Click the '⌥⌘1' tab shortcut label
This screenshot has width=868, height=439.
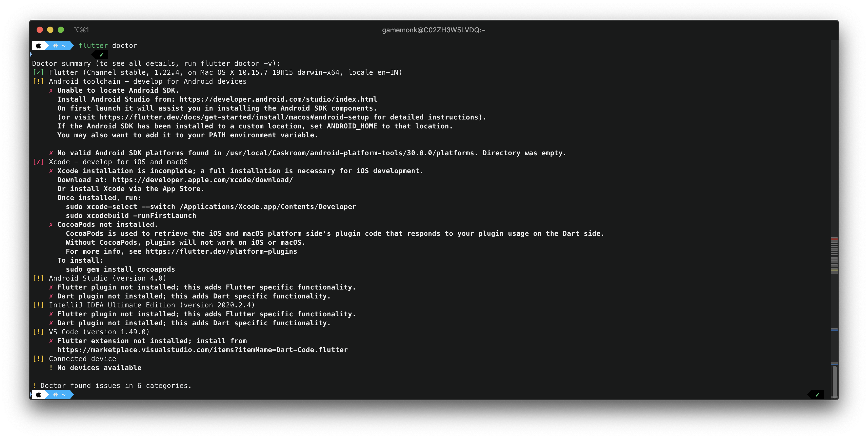point(81,30)
